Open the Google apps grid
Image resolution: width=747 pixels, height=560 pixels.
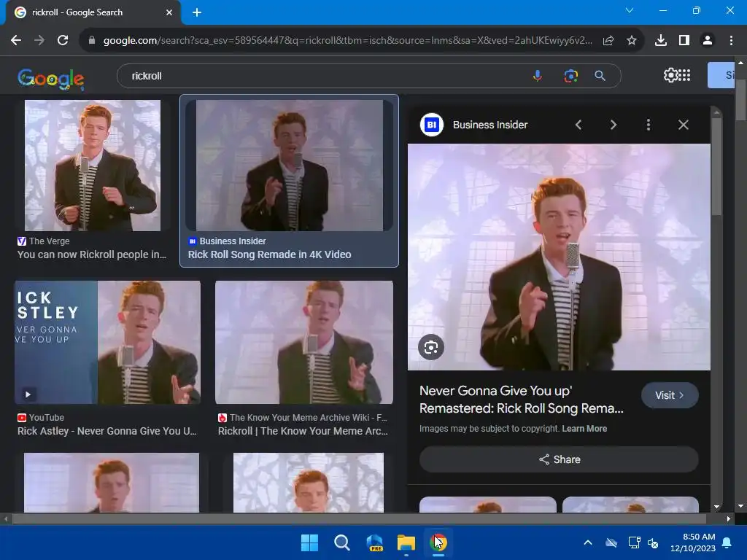click(x=684, y=75)
